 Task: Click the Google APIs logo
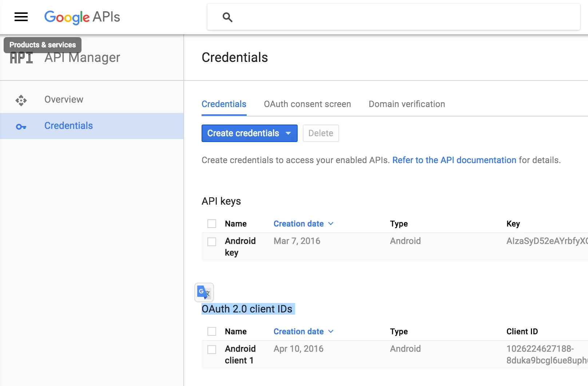(x=82, y=17)
